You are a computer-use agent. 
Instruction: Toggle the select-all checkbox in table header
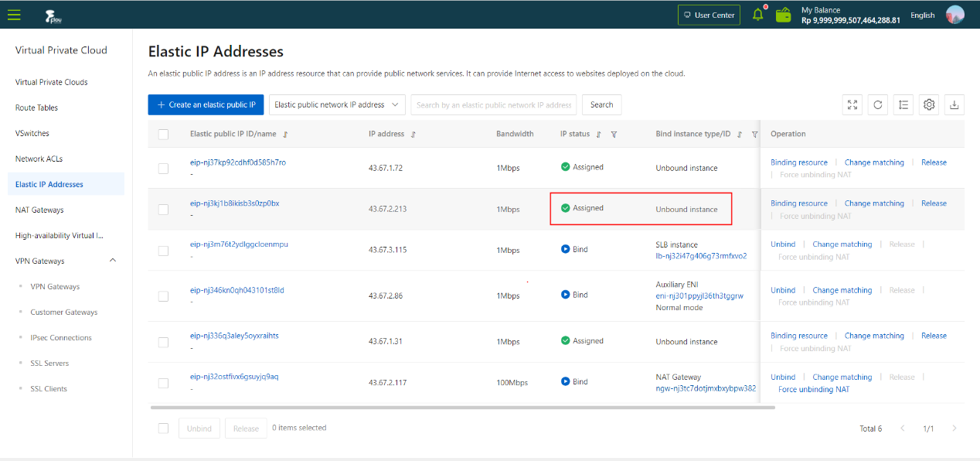(163, 135)
